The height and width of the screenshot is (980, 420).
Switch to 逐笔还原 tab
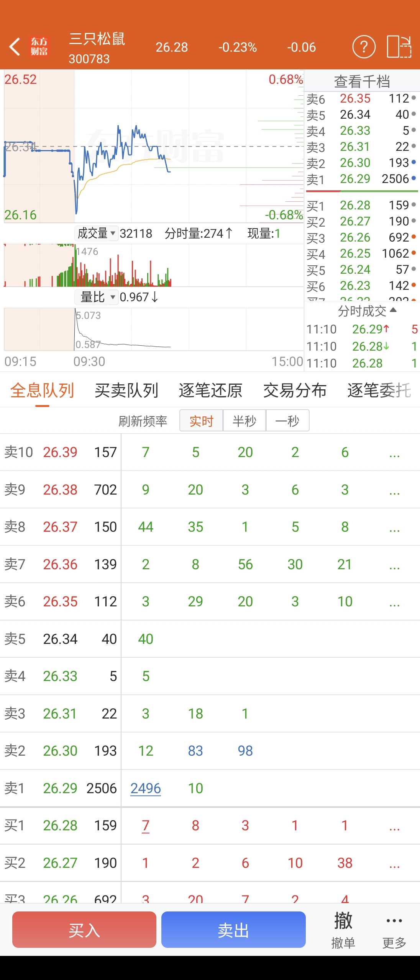click(x=211, y=390)
